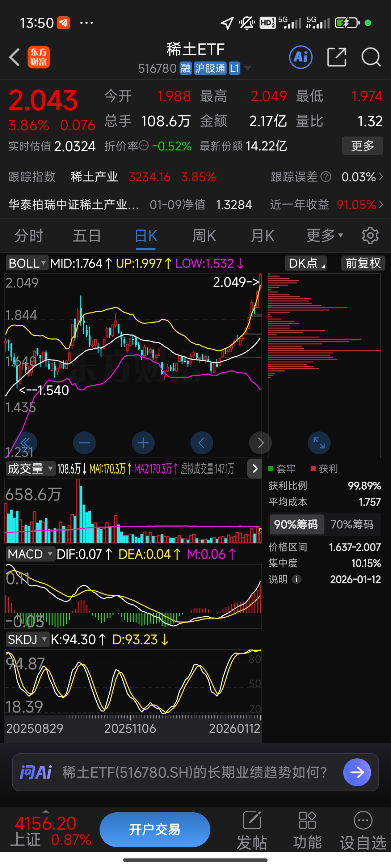391x868 pixels.
Task: Tap the 问Ai logo
Action: [x=35, y=772]
